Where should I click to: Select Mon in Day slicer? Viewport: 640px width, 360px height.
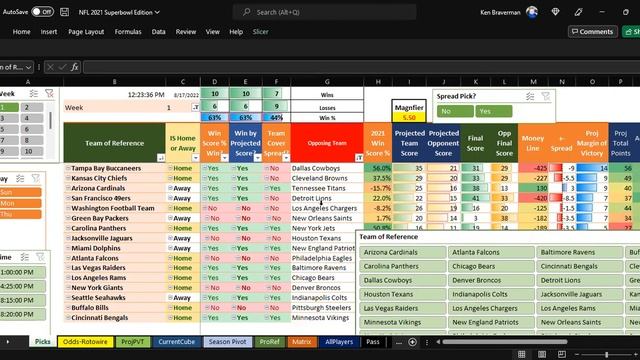click(x=20, y=203)
